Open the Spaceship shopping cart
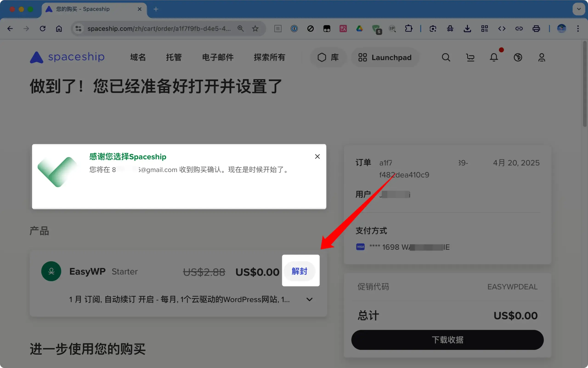588x368 pixels. pyautogui.click(x=470, y=57)
